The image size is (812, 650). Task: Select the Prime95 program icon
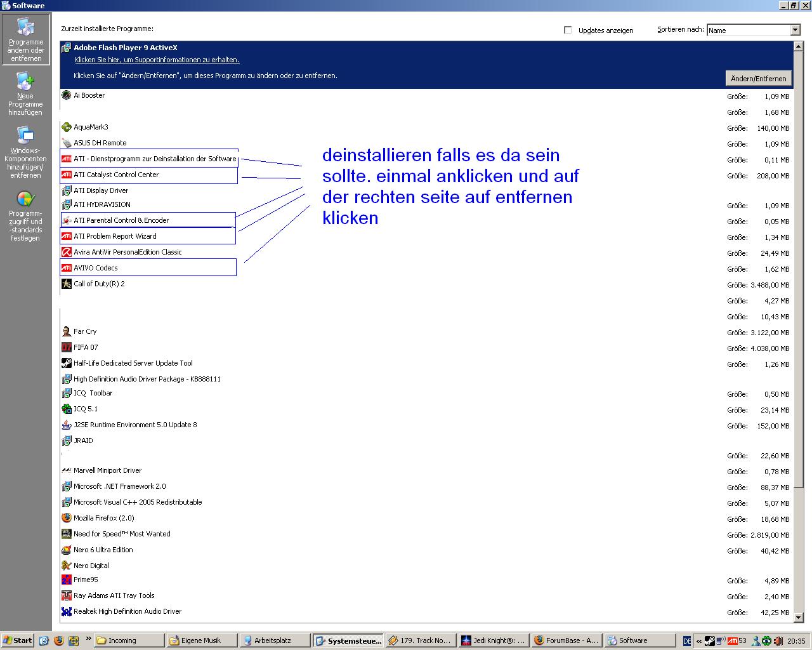pos(67,580)
